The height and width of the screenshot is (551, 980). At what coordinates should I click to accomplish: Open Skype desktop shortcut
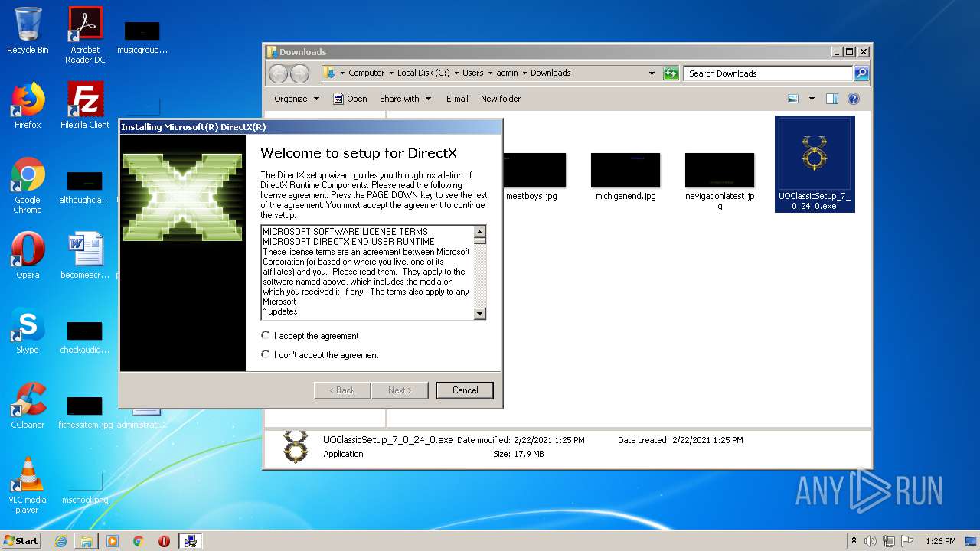tap(28, 331)
